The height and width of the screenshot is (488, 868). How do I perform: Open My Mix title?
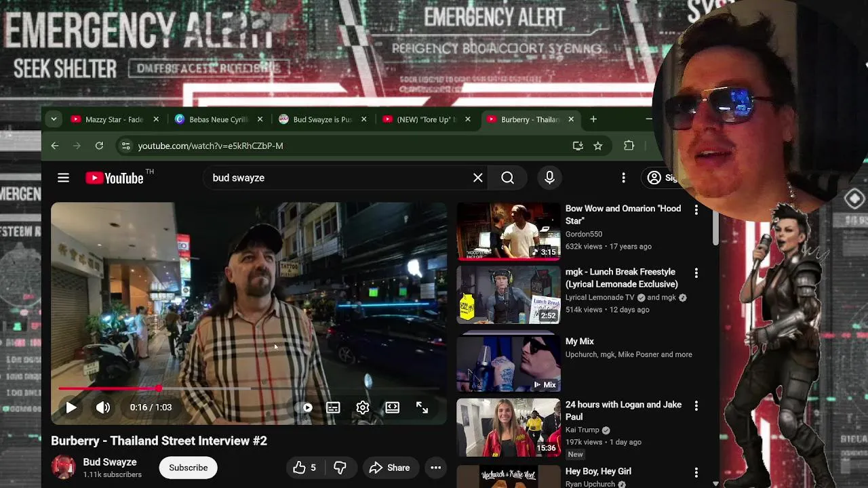580,342
